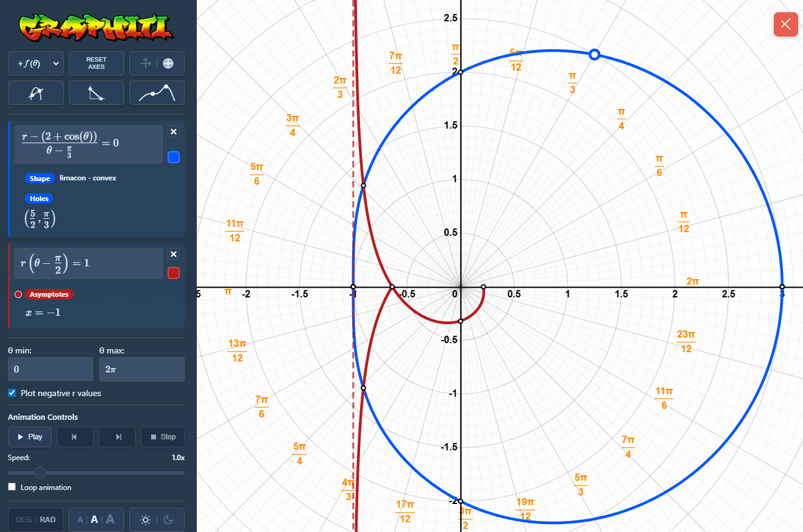Switch to polar grid icon
Screen dimensions: 803x532
tap(168, 63)
